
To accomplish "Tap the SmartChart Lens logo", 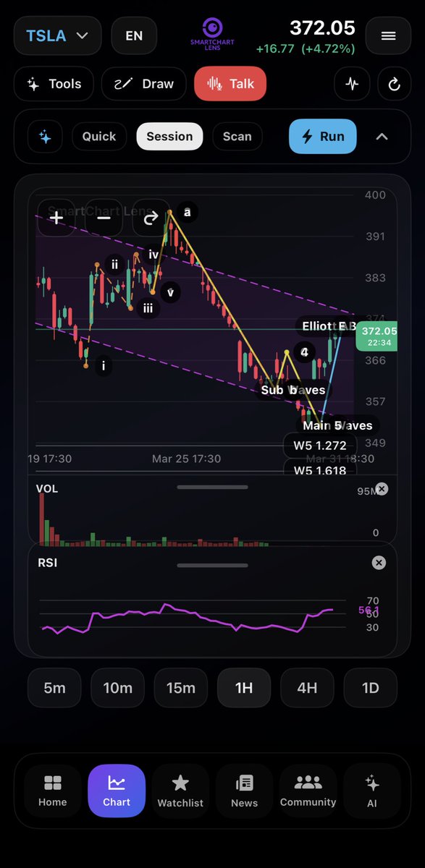I will [x=211, y=35].
